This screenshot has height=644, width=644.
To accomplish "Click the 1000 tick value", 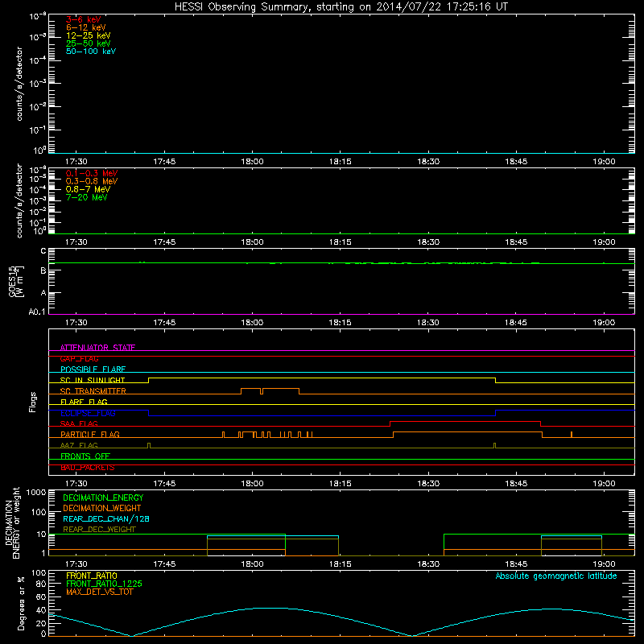I will point(36,492).
